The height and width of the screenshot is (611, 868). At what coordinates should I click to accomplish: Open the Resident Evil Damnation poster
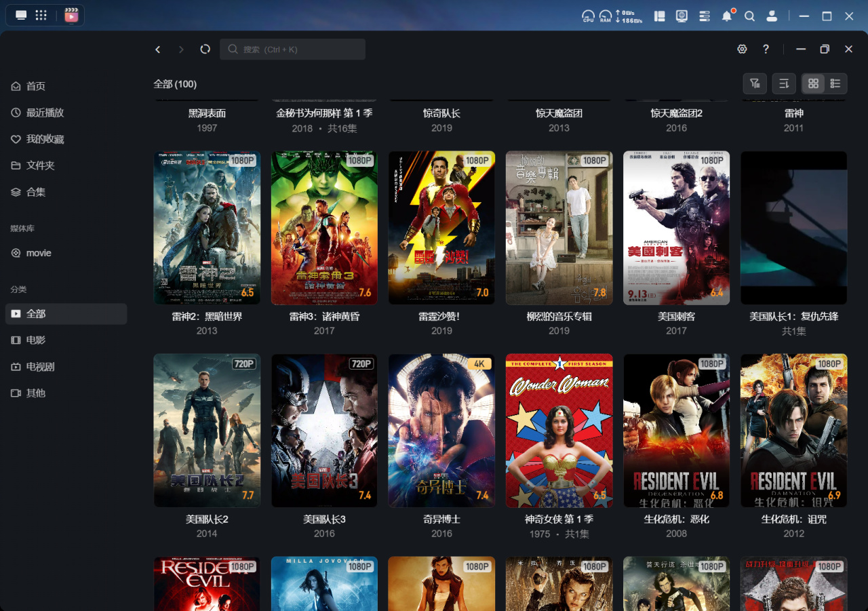point(793,431)
